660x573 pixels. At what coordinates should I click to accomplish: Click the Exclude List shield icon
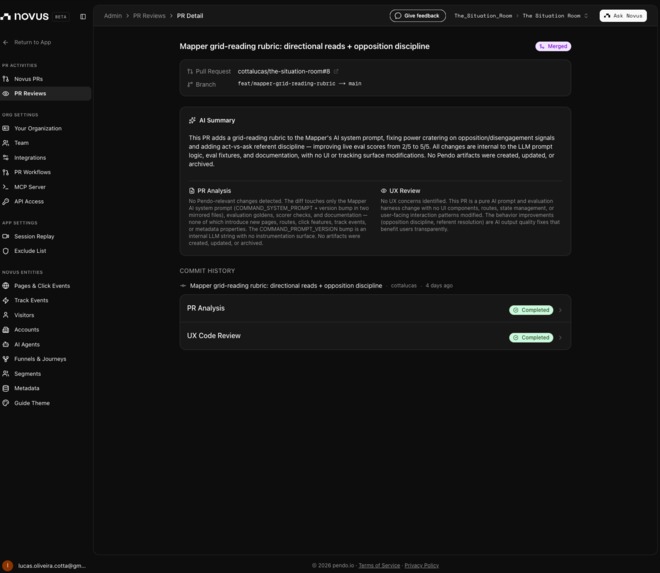coord(5,251)
